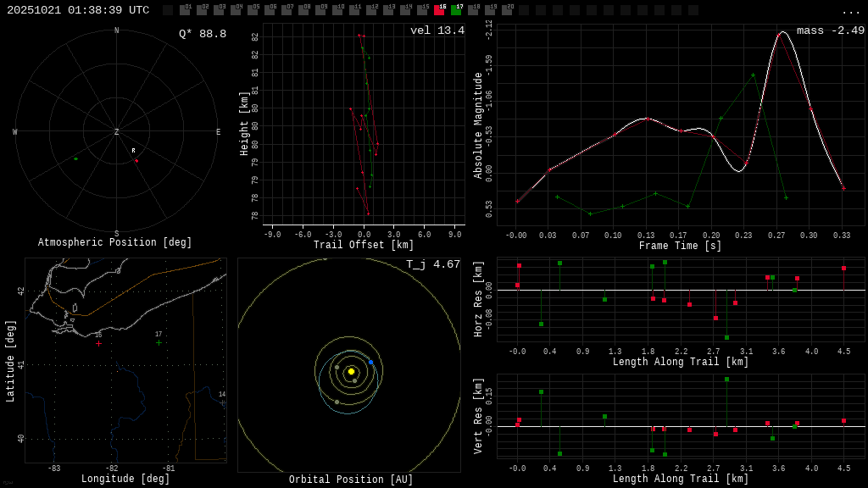Click station 14 marker on map
This screenshot has width=868, height=488.
pos(223,402)
